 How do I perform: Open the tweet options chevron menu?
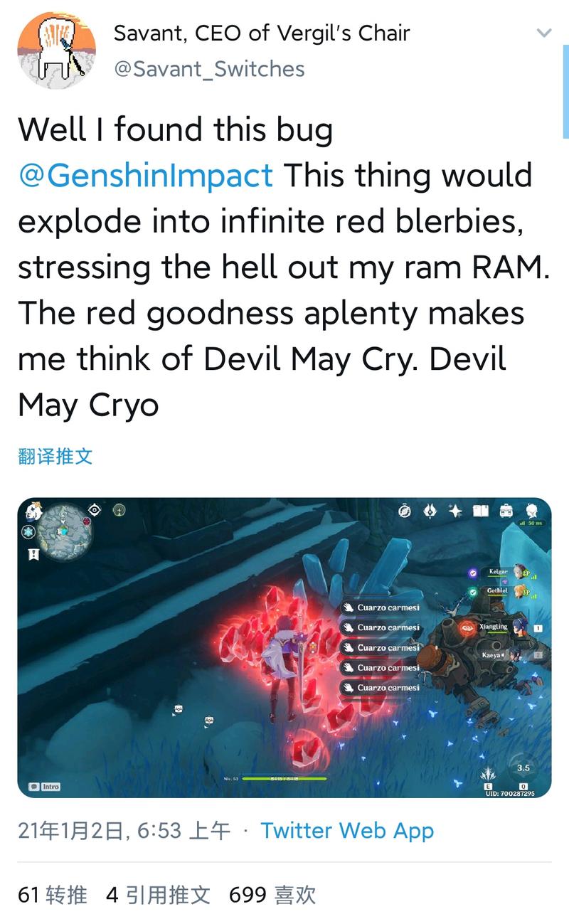(543, 33)
